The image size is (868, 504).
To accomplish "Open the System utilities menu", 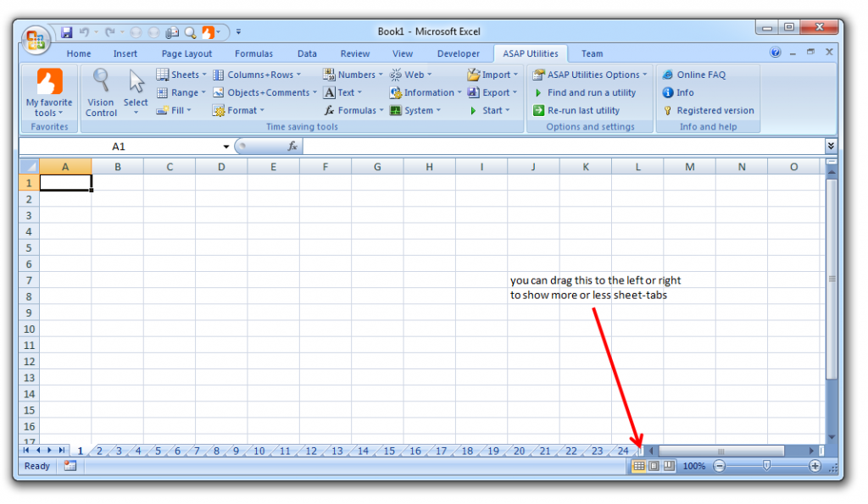I will tap(415, 110).
